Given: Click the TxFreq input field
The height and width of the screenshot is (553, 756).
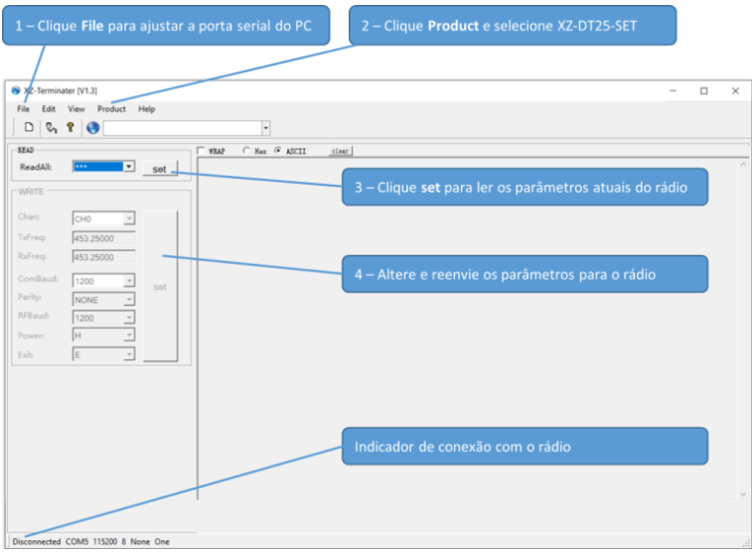Looking at the screenshot, I should pos(103,238).
